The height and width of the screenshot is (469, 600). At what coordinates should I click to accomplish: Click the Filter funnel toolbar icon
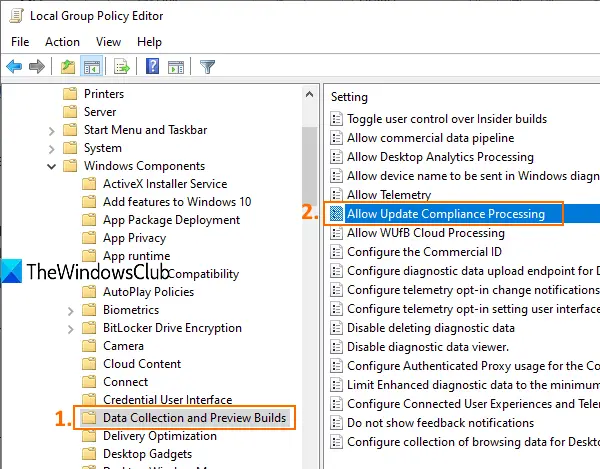(207, 67)
